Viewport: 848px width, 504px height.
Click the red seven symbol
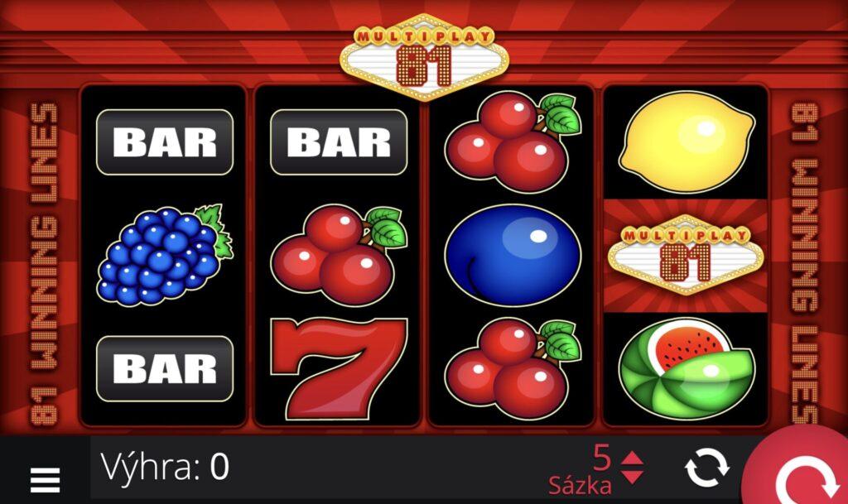(339, 368)
